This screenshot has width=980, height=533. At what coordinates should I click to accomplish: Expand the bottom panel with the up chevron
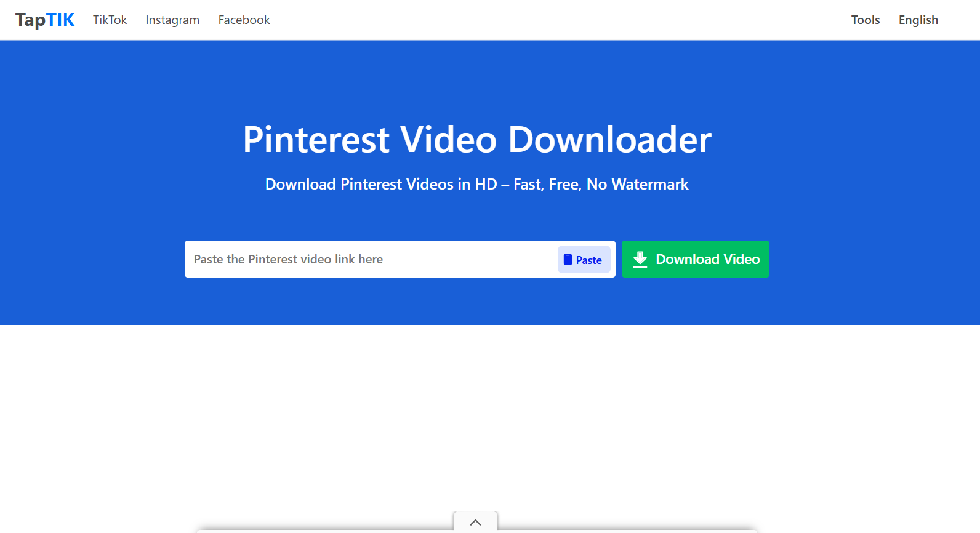475,522
